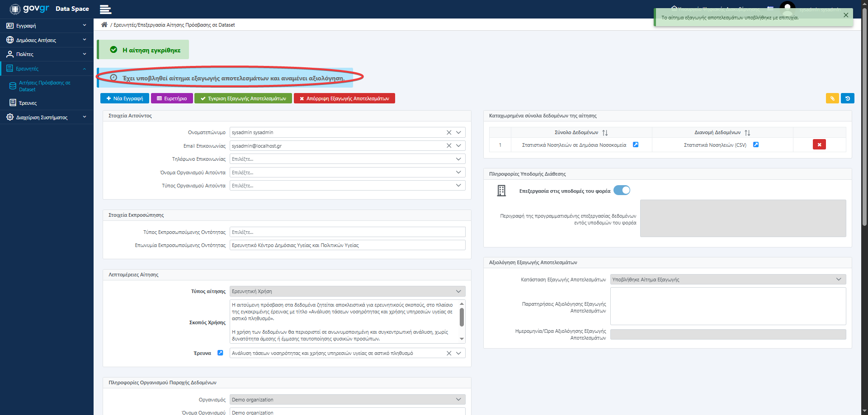Open Έρευνες sidebar item

tap(28, 103)
